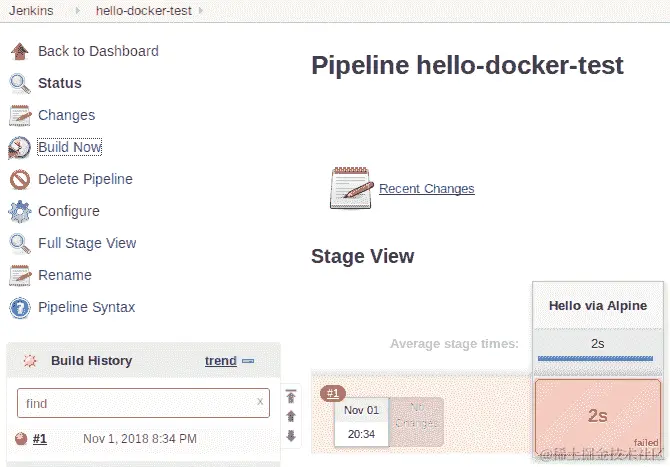The image size is (670, 467).
Task: Click the Pipeline Syntax help icon
Action: (20, 307)
